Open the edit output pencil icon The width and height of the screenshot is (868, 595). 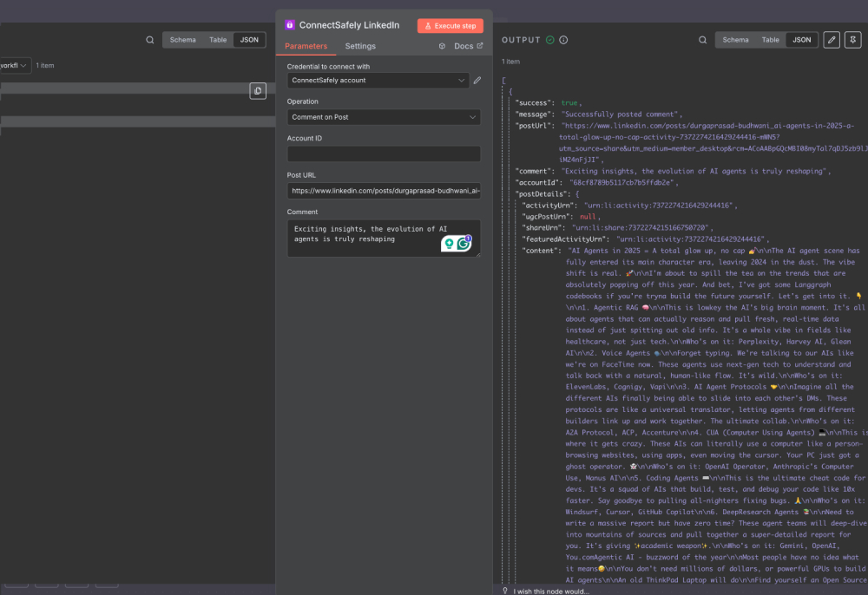tap(831, 40)
